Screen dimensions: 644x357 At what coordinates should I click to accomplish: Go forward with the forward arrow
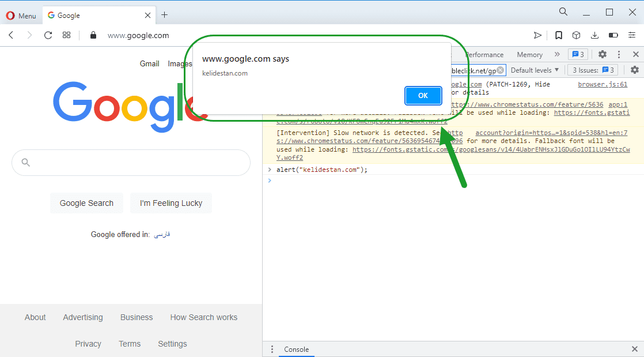(x=29, y=35)
